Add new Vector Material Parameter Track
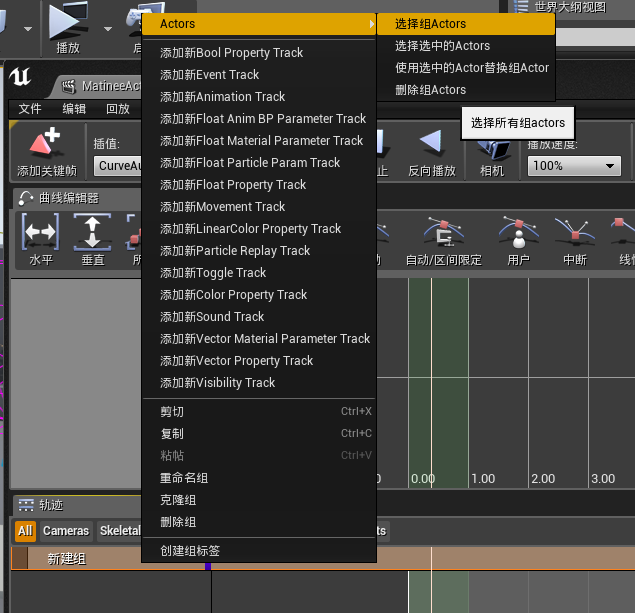The image size is (635, 613). coord(259,338)
